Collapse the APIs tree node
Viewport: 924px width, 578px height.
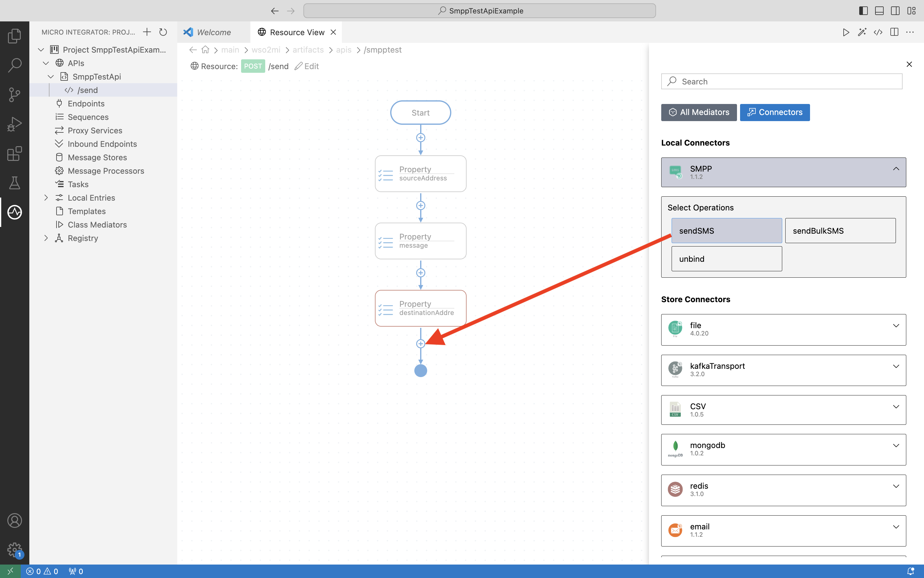pos(46,63)
